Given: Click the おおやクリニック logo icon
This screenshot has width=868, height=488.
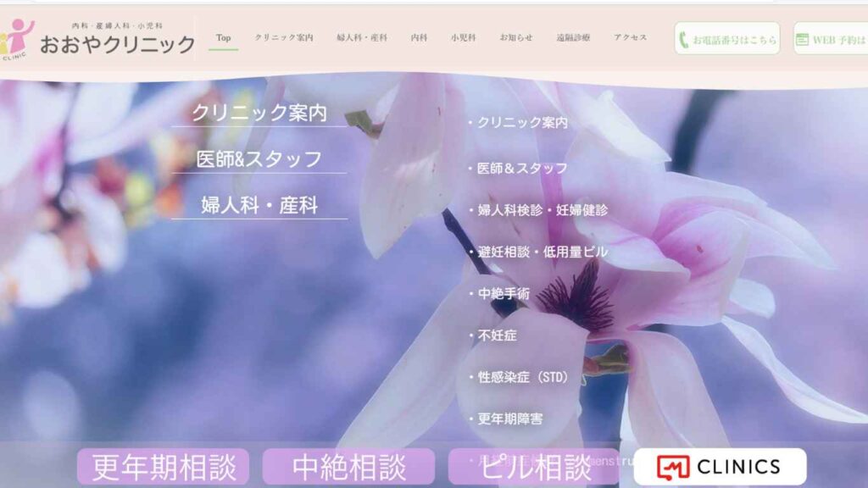Looking at the screenshot, I should pos(17,38).
